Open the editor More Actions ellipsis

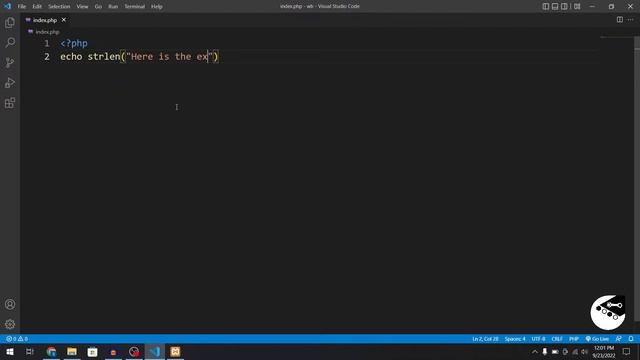[x=631, y=20]
